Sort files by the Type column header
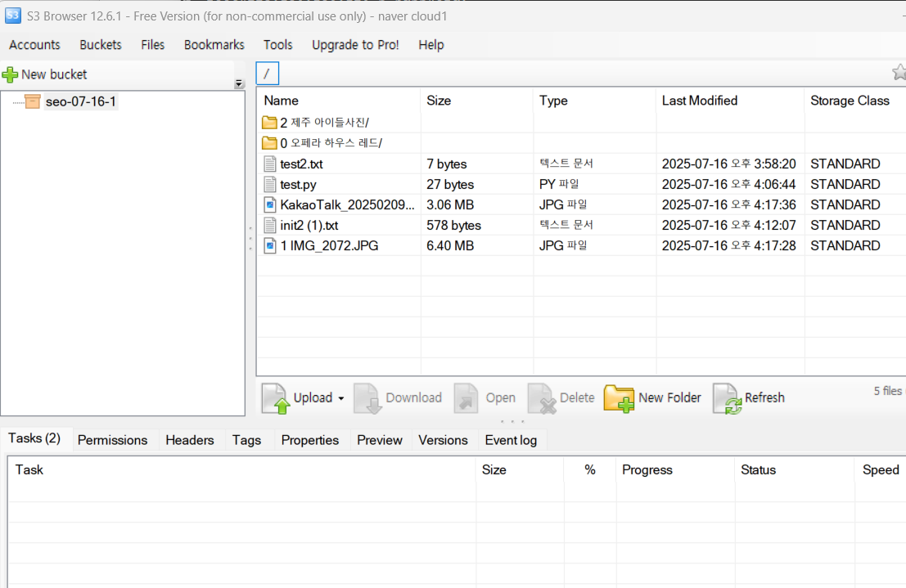 tap(595, 101)
